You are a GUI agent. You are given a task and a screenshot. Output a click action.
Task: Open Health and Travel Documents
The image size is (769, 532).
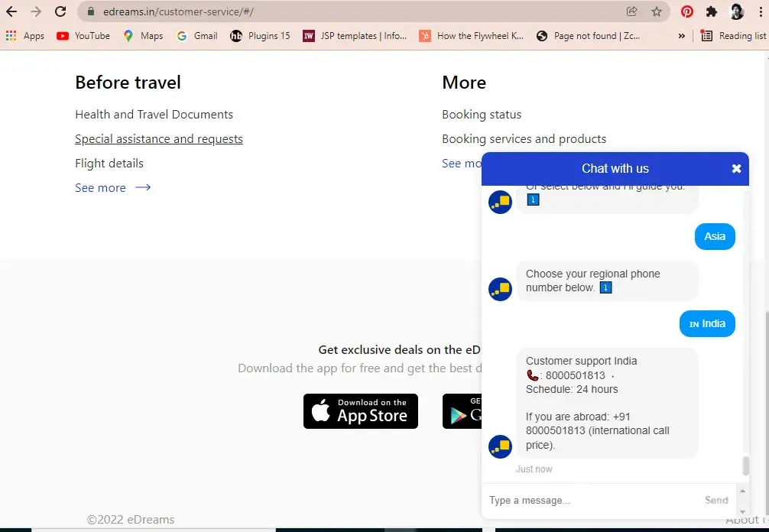154,114
